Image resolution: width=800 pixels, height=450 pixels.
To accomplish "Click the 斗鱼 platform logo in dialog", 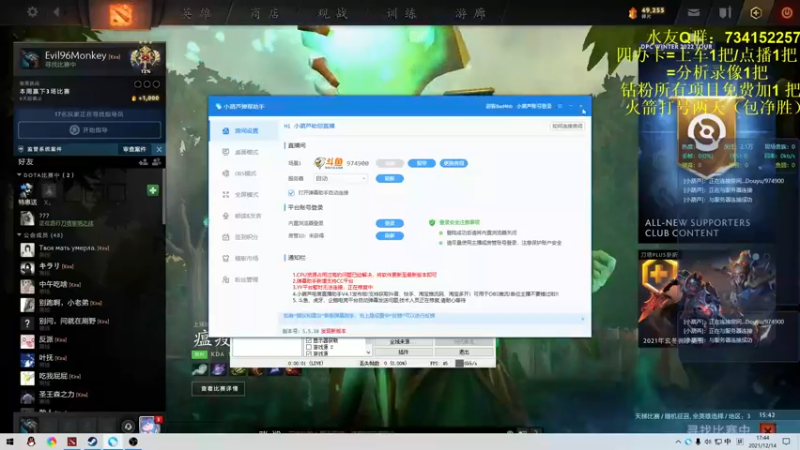I will point(329,163).
